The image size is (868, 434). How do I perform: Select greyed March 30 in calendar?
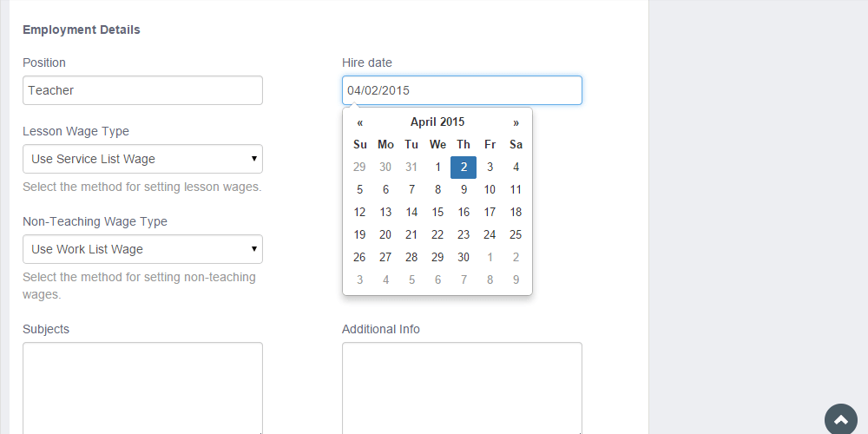pos(386,168)
